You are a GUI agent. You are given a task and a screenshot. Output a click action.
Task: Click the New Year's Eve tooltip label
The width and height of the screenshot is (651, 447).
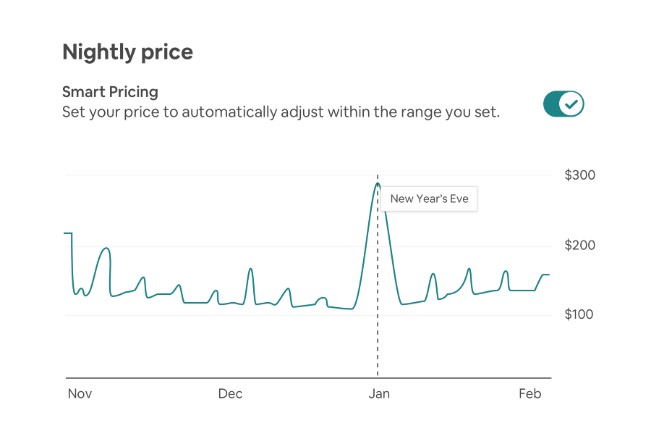click(429, 199)
